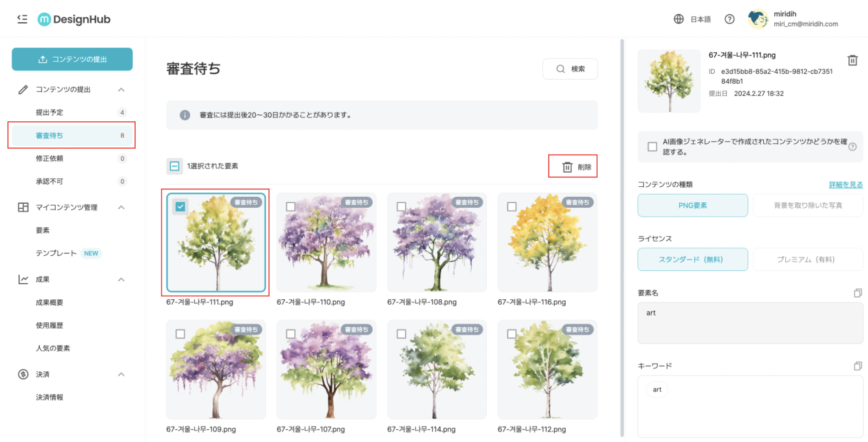Open the 詳細を見る link
Viewport: 868px width, 442px height.
(x=846, y=184)
